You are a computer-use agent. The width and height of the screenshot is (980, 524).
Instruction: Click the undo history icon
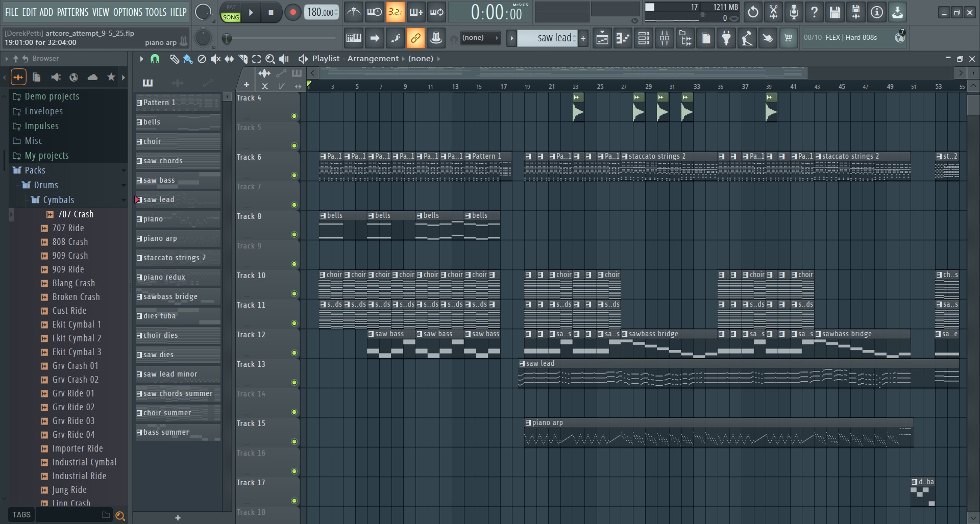click(753, 12)
